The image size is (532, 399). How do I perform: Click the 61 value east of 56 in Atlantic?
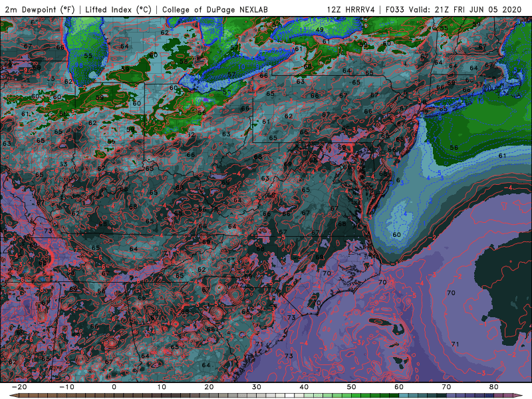point(503,156)
